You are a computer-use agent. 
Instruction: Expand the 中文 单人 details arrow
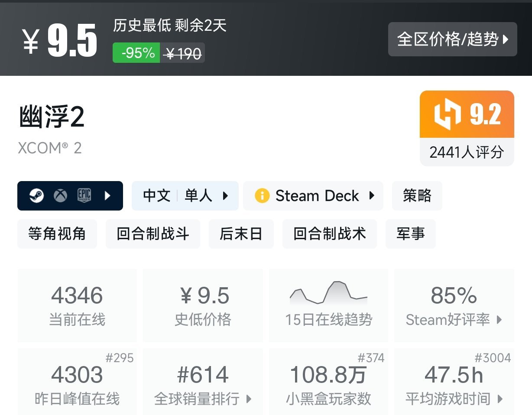click(226, 196)
